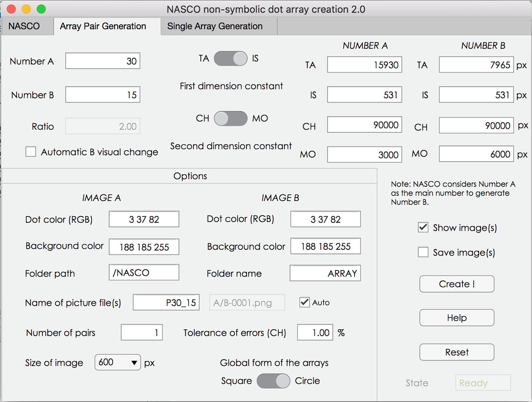Uncheck the Auto file name checkbox

pyautogui.click(x=304, y=302)
